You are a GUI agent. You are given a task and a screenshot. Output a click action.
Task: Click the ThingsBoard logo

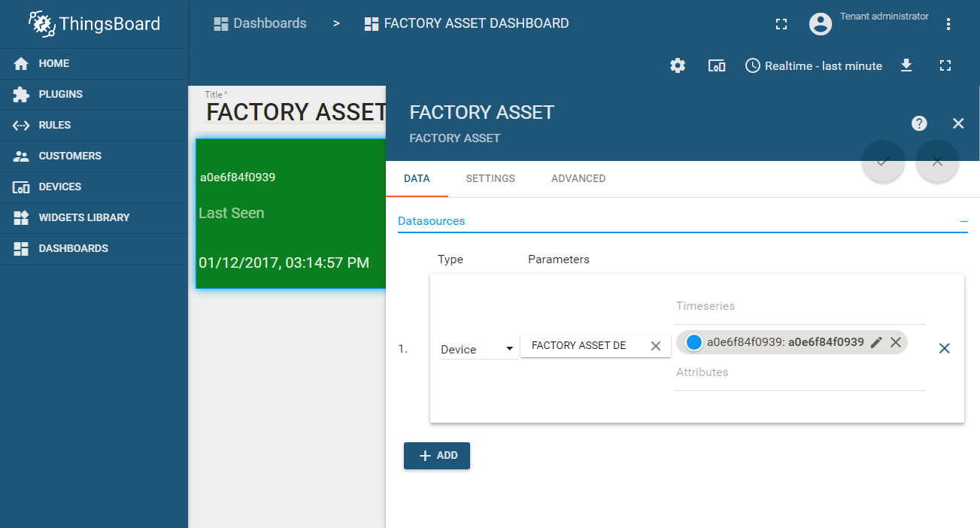(94, 23)
